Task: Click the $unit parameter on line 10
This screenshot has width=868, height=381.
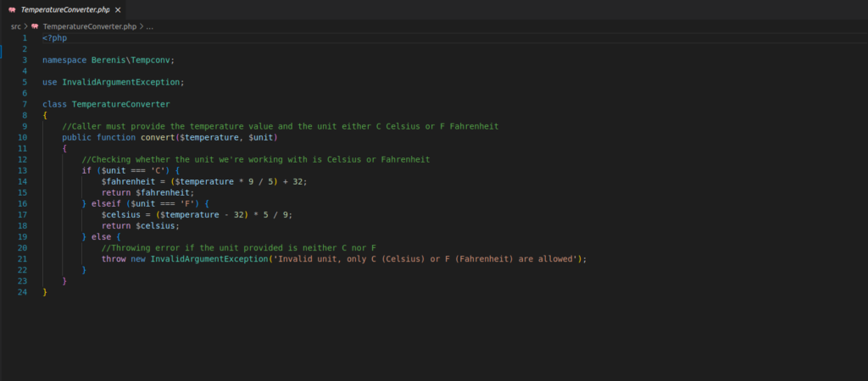Action: [x=261, y=138]
